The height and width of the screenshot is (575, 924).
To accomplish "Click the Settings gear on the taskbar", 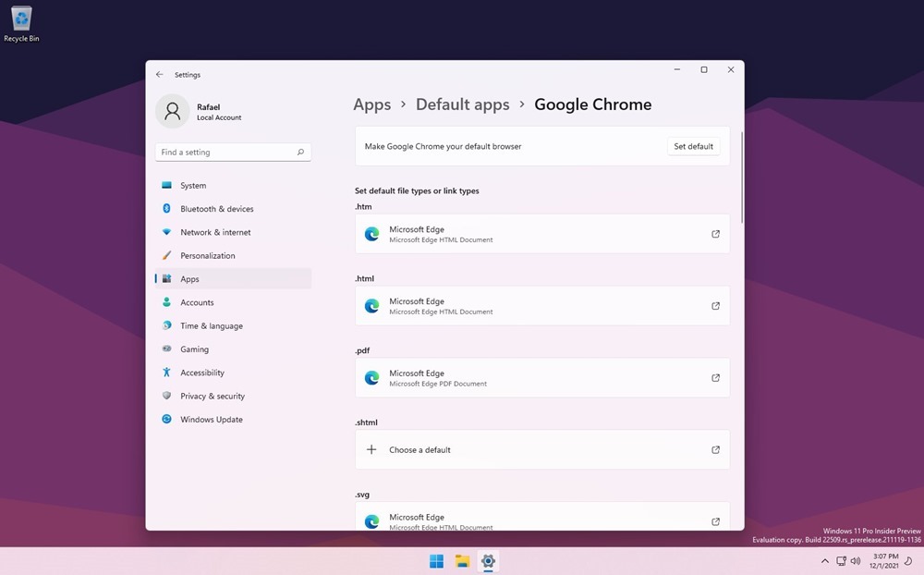I will tap(488, 561).
